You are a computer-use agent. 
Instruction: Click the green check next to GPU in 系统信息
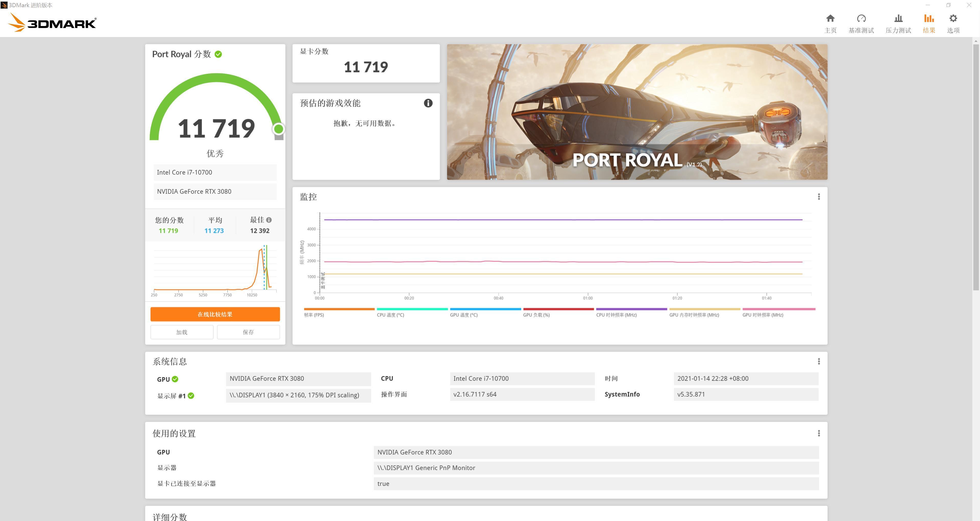pos(175,379)
